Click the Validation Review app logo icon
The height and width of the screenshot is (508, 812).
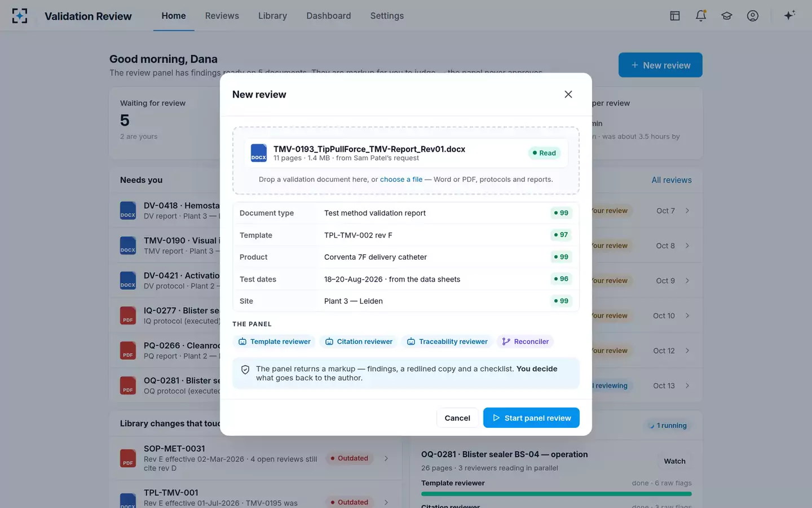coord(20,16)
